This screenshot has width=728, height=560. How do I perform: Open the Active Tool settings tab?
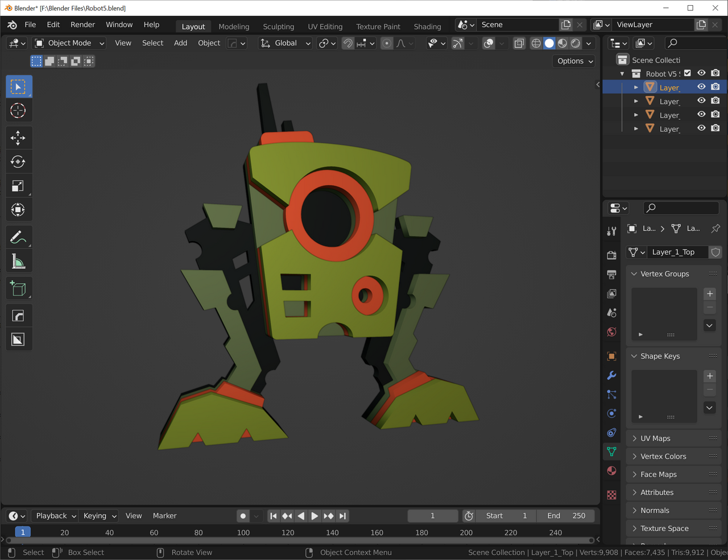coord(612,231)
